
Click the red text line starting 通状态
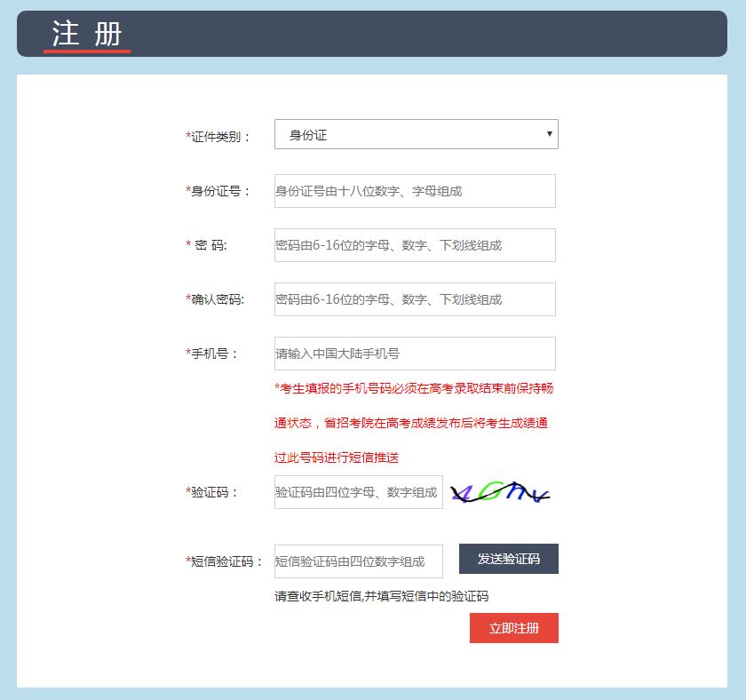tap(411, 423)
